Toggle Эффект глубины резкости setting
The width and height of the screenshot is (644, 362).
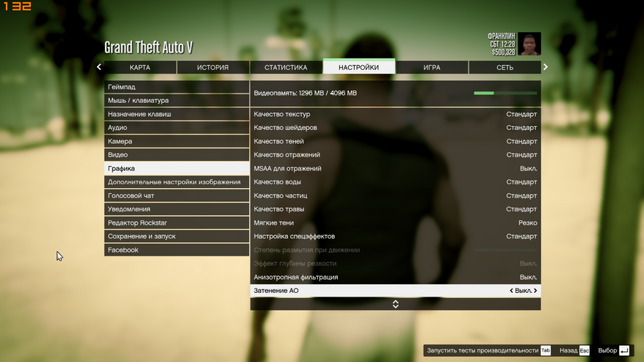[396, 263]
